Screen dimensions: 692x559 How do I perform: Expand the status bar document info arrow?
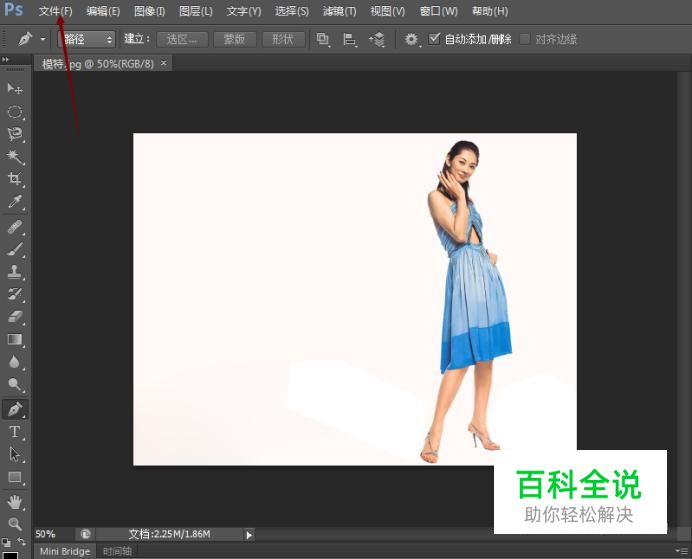[249, 535]
